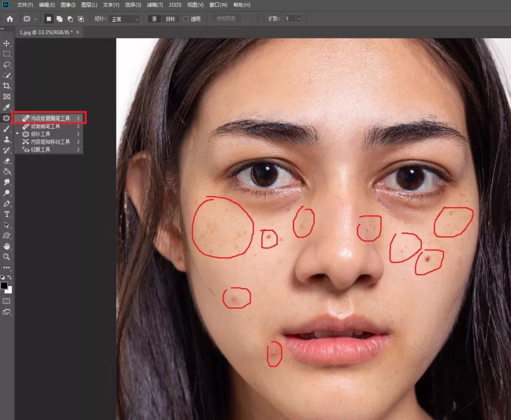Choose 污点修复画笔工具 from the flyout
511x420 pixels.
[x=50, y=118]
